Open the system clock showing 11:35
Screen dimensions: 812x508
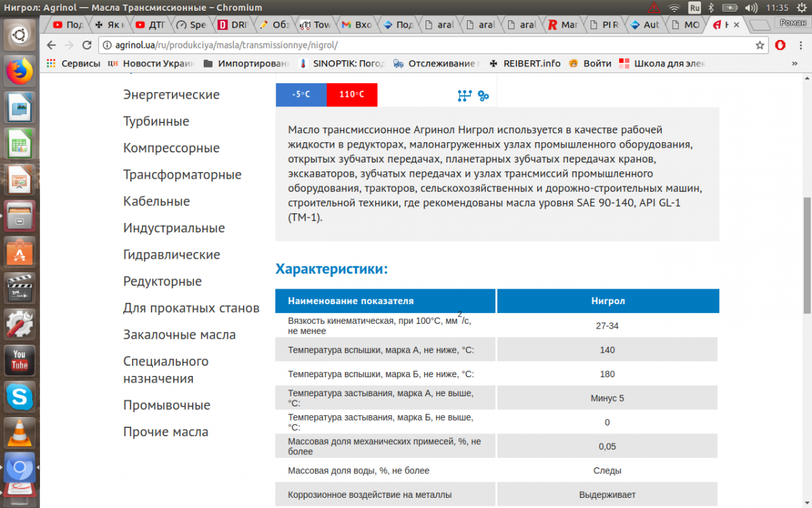click(x=777, y=8)
